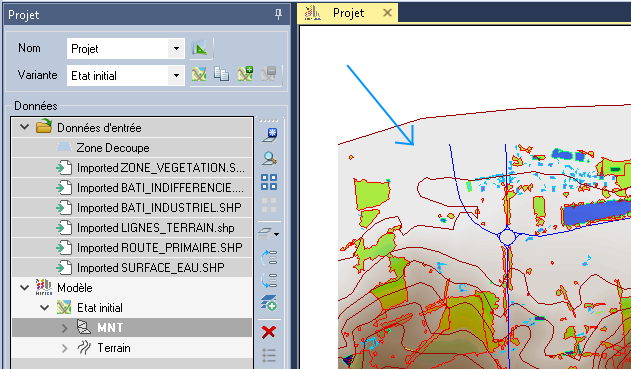Image resolution: width=631 pixels, height=369 pixels.
Task: Select the Terrain tree item
Action: point(132,348)
